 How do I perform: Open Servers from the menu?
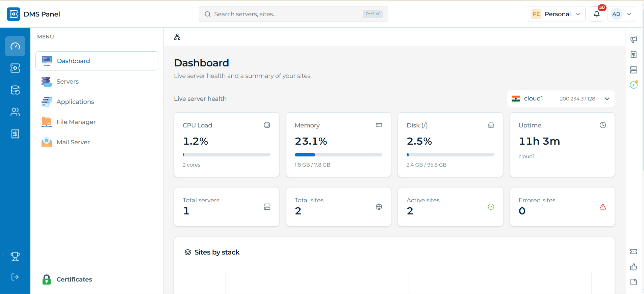(97, 82)
